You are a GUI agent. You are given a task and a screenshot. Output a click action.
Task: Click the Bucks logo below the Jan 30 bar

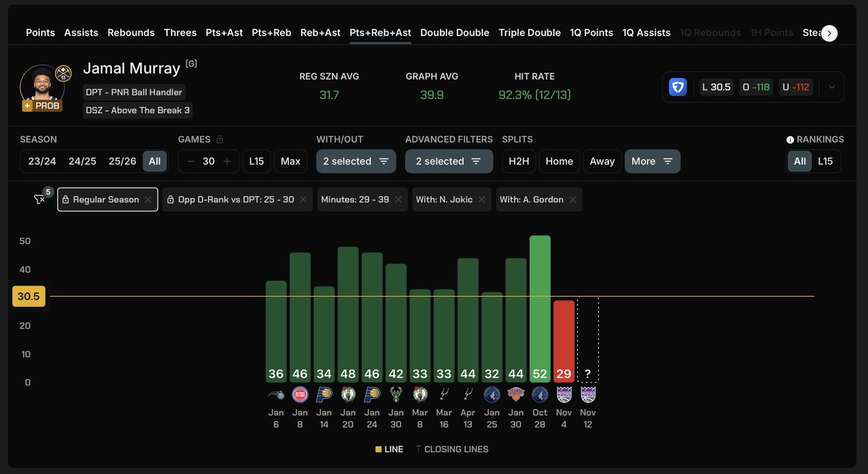tap(396, 394)
